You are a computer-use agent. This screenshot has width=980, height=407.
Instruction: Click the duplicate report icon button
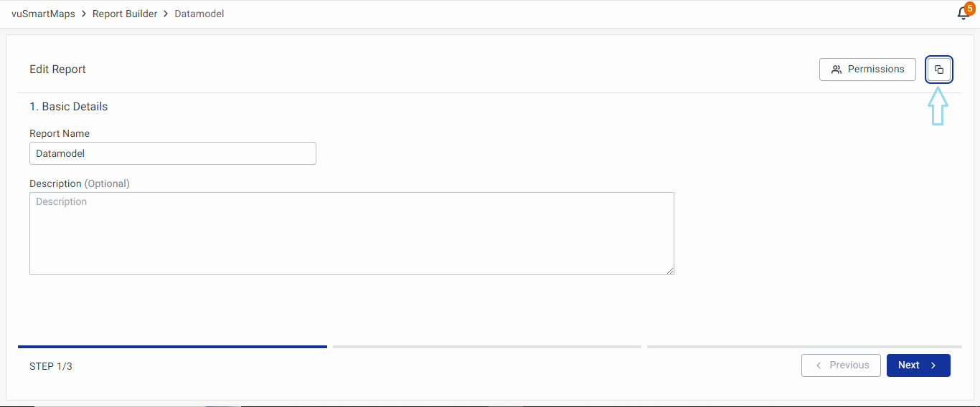click(939, 70)
